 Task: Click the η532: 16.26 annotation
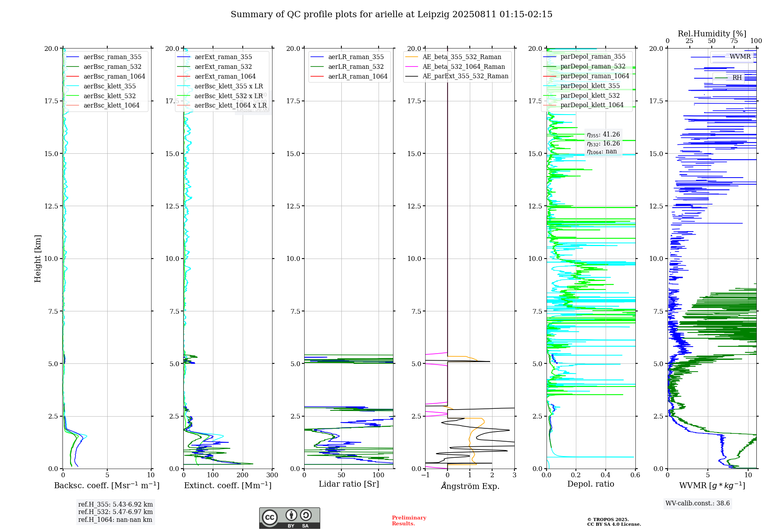coord(603,144)
